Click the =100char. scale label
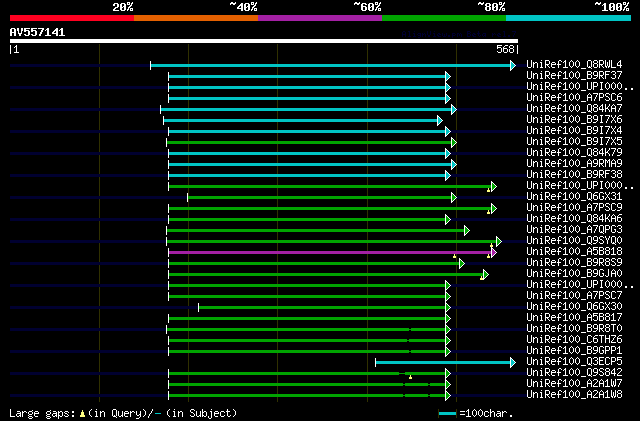 coord(486,413)
